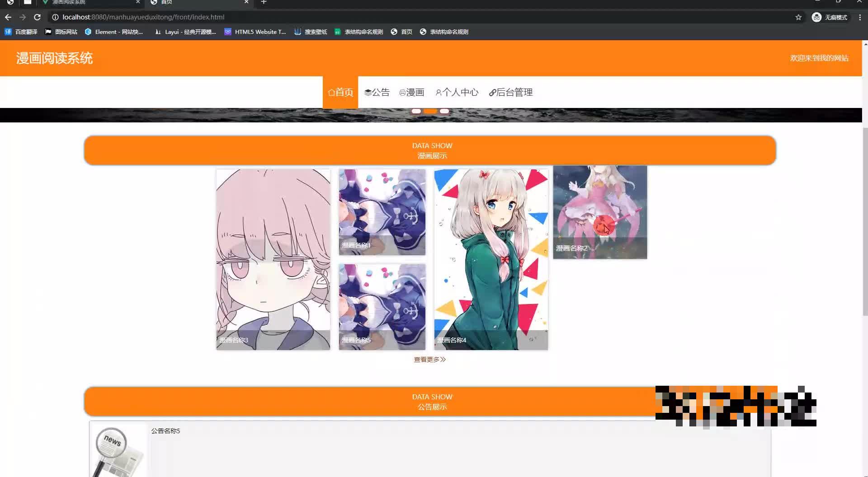Open the Element - 网站快 bookmark
This screenshot has height=477, width=868.
point(114,32)
